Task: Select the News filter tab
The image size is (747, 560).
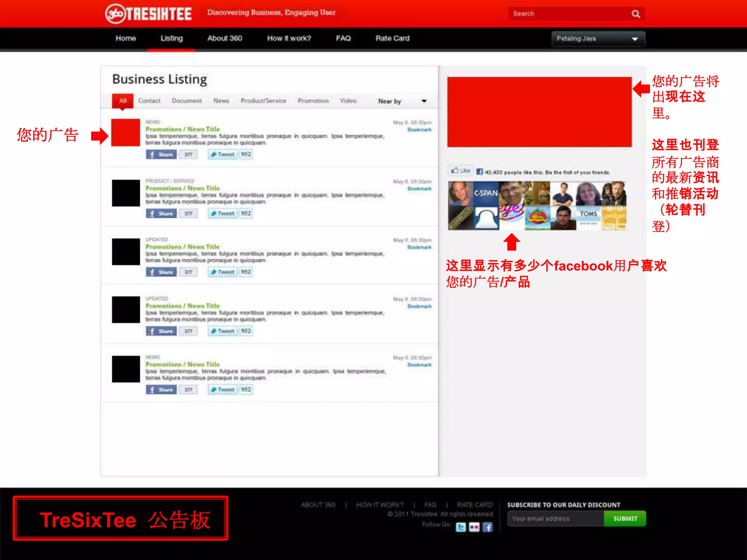Action: [x=221, y=101]
